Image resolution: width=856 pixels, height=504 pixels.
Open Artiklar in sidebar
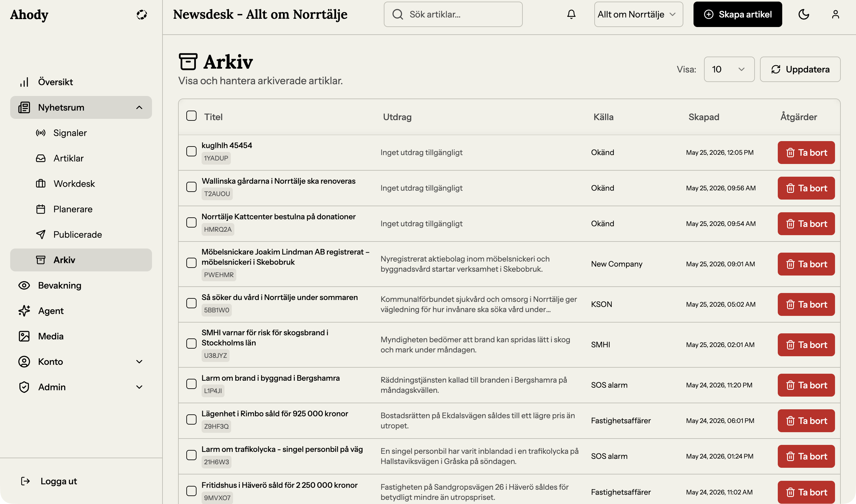tap(81, 158)
